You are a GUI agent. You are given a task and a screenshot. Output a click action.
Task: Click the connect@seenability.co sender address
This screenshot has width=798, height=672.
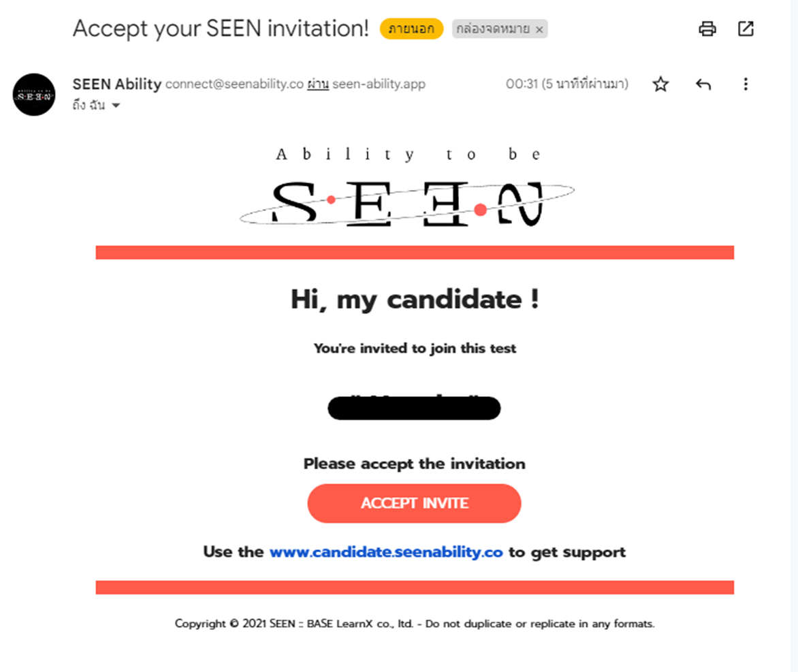[234, 84]
